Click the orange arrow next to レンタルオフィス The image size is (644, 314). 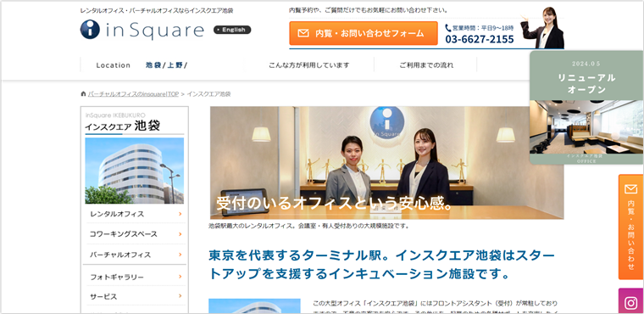180,214
